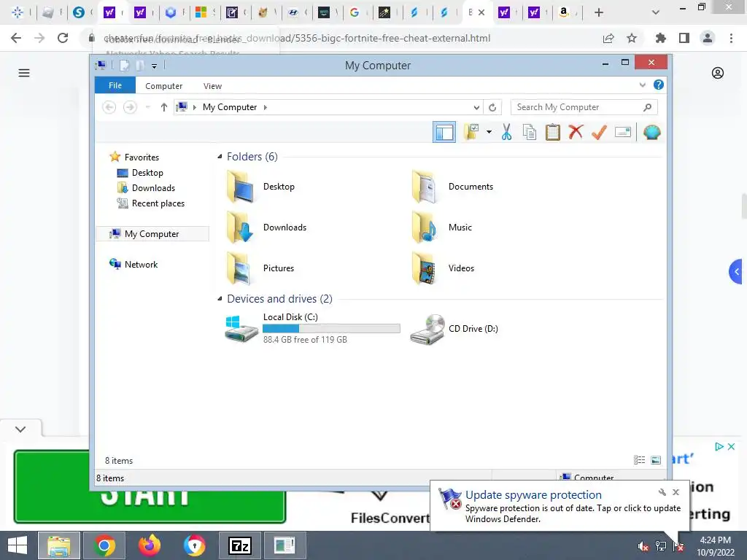747x560 pixels.
Task: Select CD Drive (D:)
Action: [454, 329]
